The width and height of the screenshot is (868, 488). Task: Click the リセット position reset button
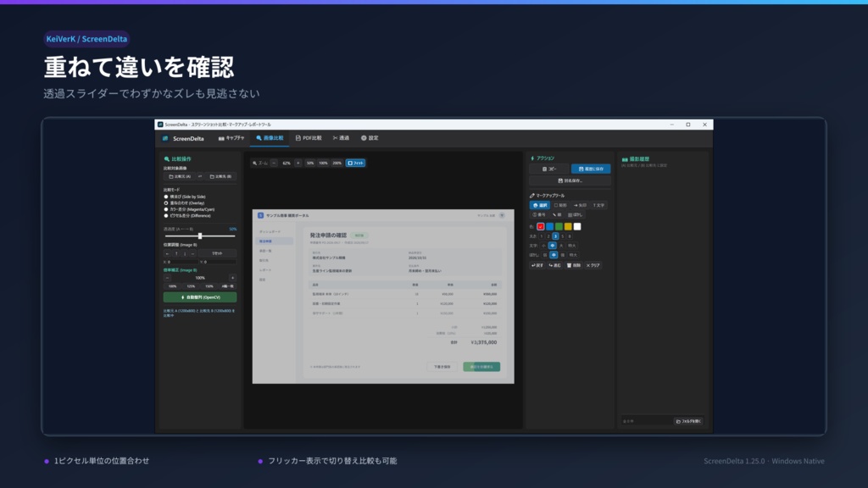pyautogui.click(x=217, y=253)
